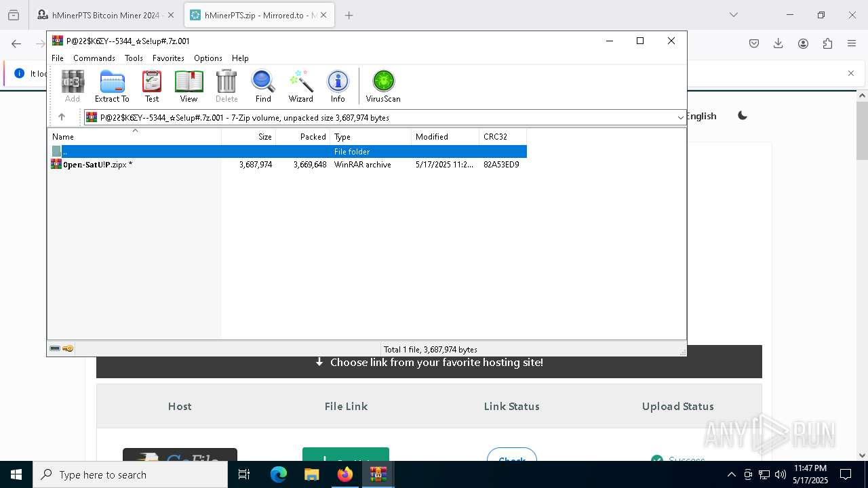Open Firefox recent browsing view icon

coord(14,15)
